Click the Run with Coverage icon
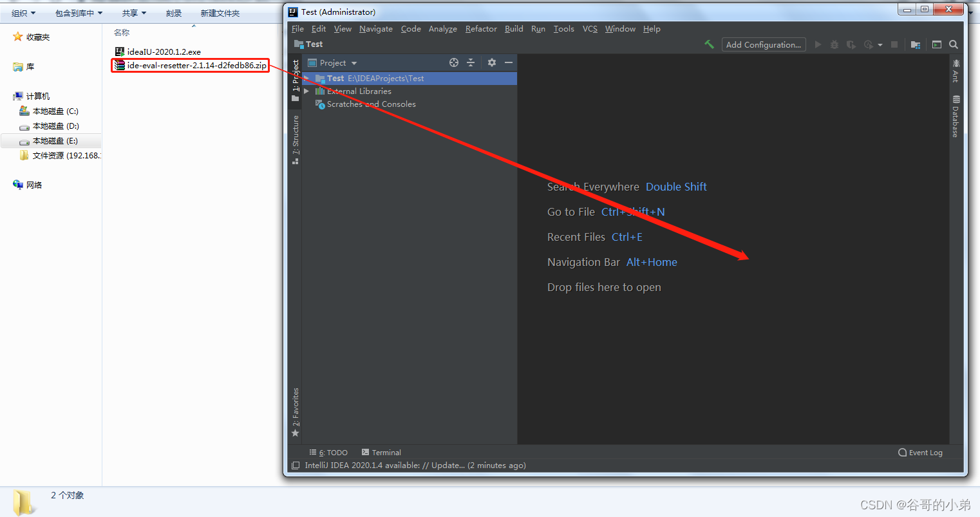 point(851,44)
